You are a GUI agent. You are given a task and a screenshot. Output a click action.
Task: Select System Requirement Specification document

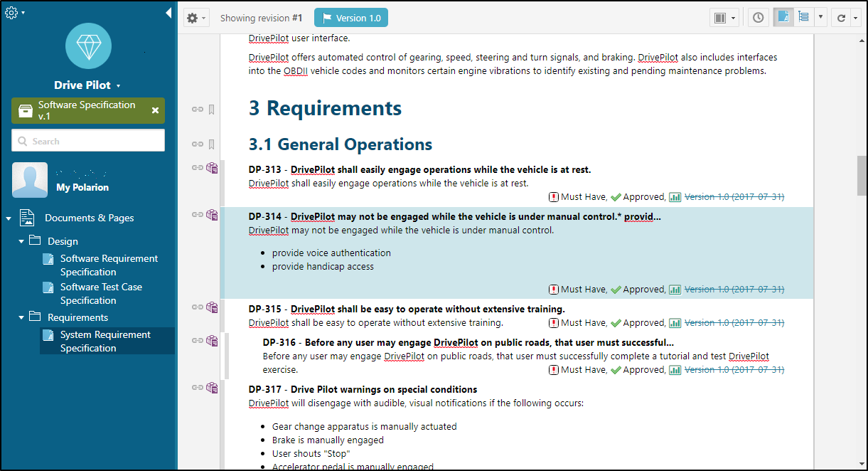point(105,342)
